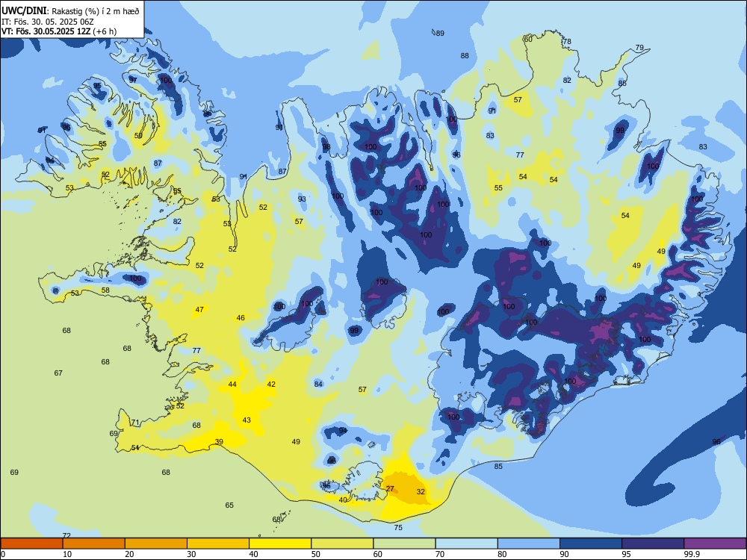
Task: Select the 65 value in the ocean
Action: (x=229, y=505)
